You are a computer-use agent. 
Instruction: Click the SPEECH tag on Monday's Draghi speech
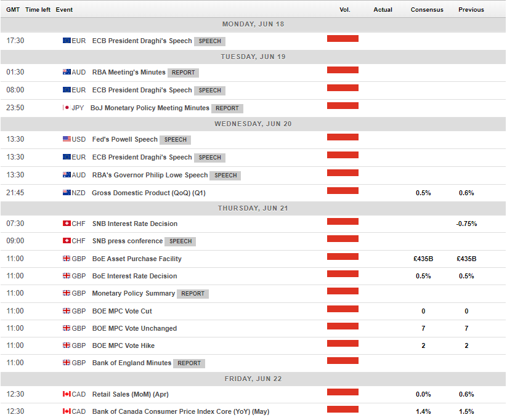[x=210, y=41]
